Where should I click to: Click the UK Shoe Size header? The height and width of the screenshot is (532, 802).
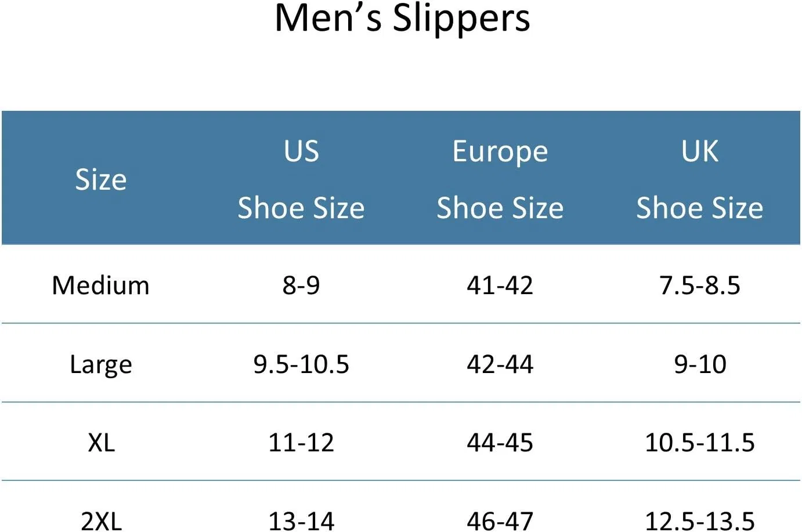[700, 179]
